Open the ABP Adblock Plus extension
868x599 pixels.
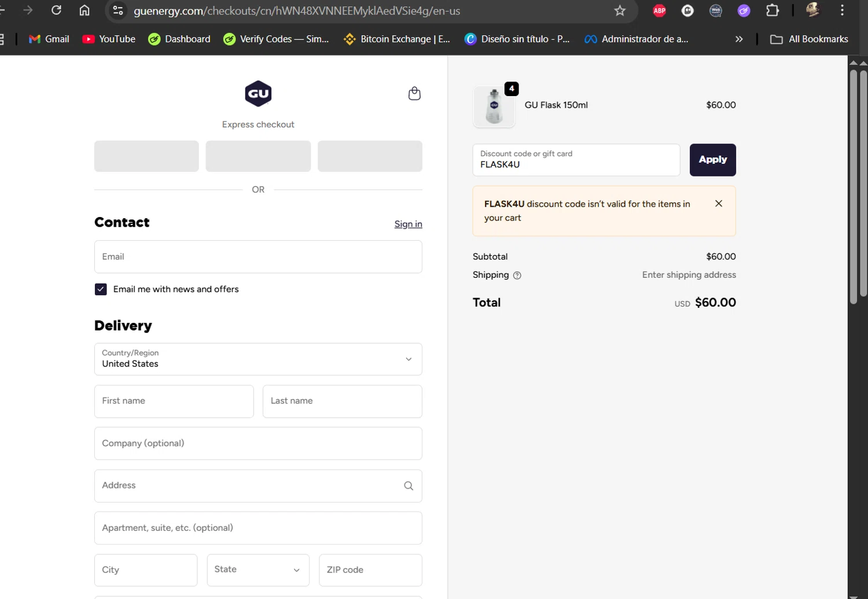659,10
